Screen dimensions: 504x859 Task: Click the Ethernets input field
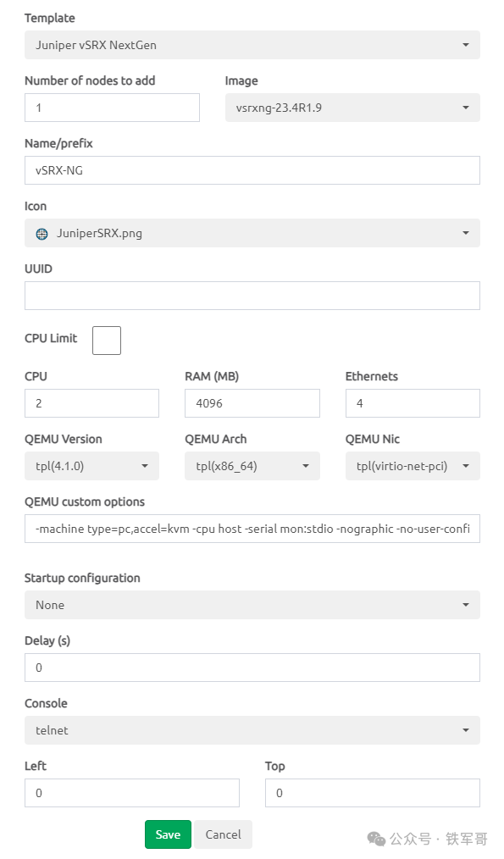[x=413, y=403]
